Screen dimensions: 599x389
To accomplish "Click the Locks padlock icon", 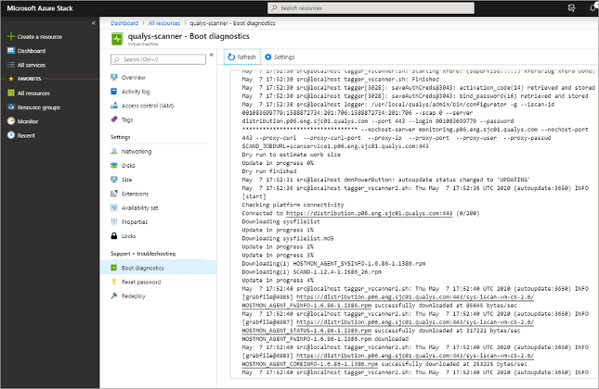I will click(x=114, y=236).
